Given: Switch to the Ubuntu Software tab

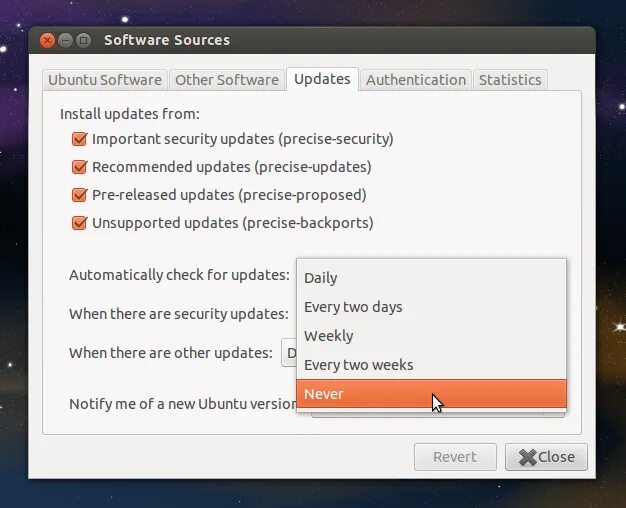Looking at the screenshot, I should [105, 80].
